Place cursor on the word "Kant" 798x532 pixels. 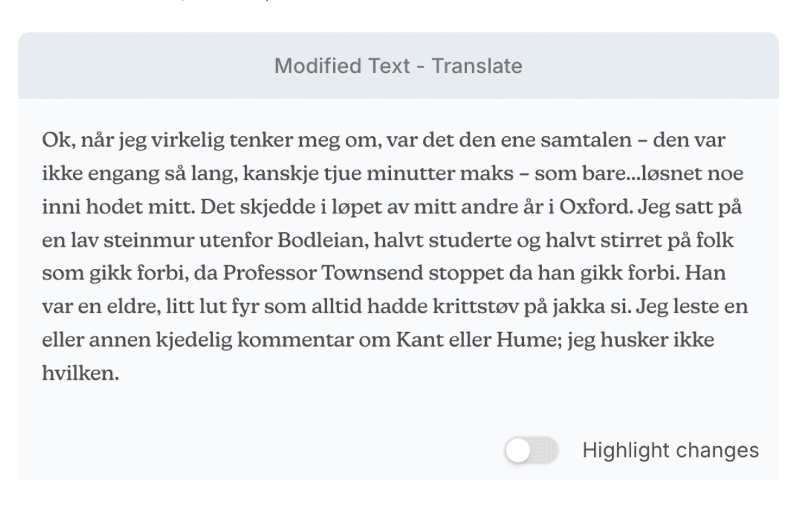pyautogui.click(x=416, y=340)
